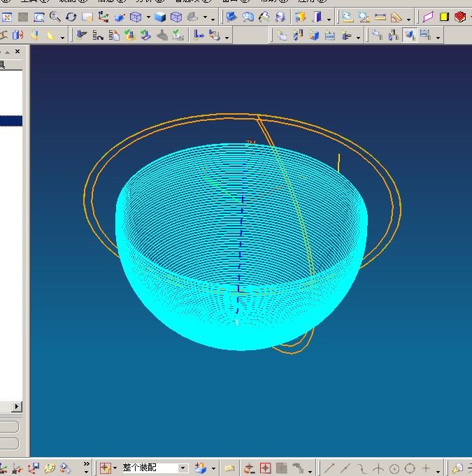
Task: Toggle the red crosshair snap box icon
Action: click(x=266, y=468)
